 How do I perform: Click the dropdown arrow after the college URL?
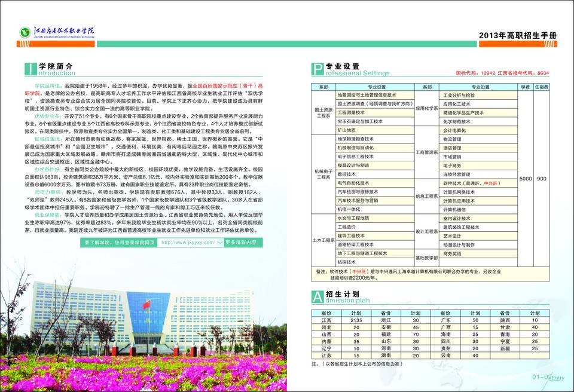tap(219, 242)
